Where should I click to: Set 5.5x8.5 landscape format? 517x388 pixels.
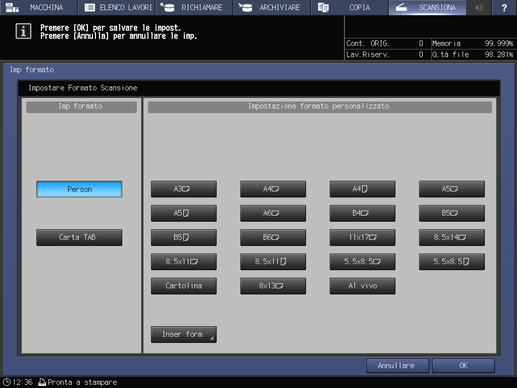point(363,262)
